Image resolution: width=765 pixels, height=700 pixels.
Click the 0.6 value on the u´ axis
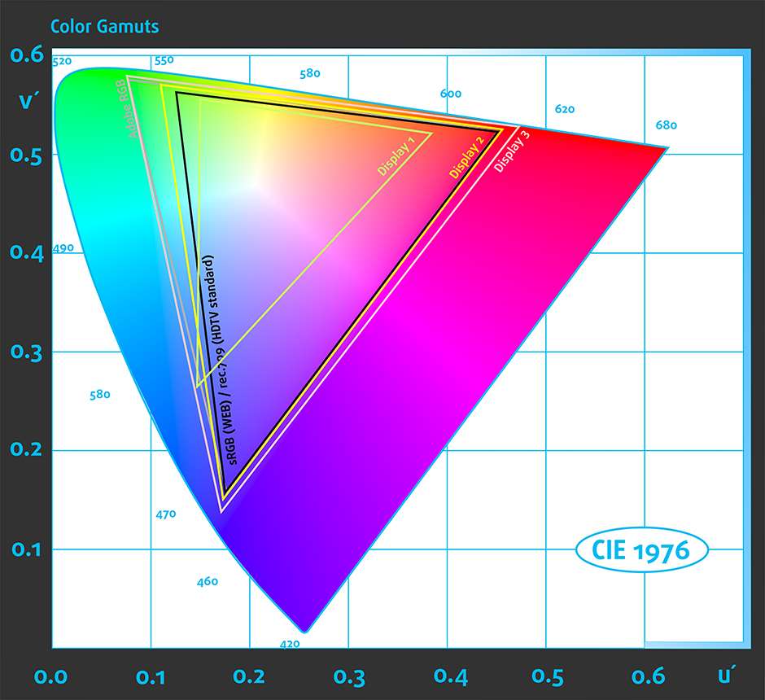[649, 676]
